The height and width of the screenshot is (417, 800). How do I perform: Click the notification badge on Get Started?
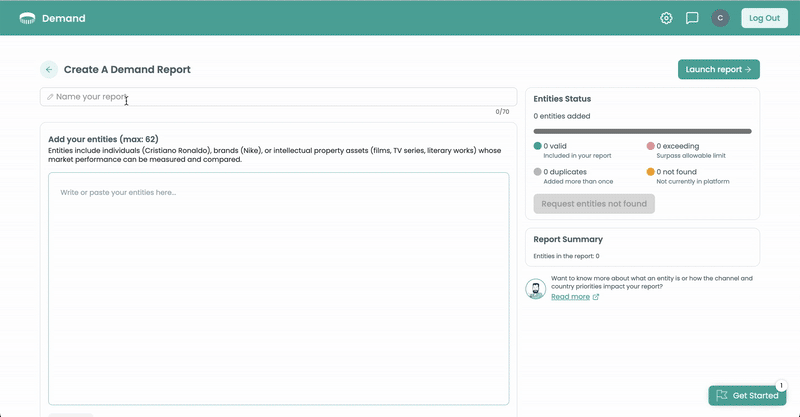781,385
